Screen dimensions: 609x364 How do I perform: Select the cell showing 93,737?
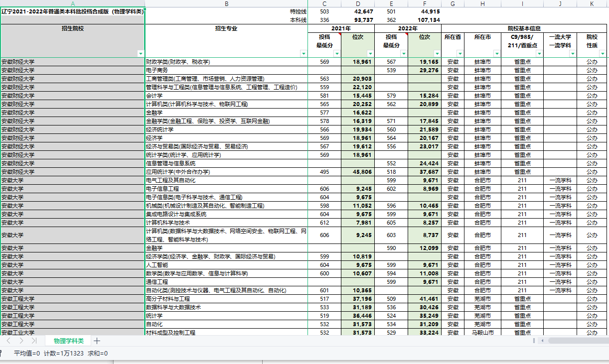[358, 20]
